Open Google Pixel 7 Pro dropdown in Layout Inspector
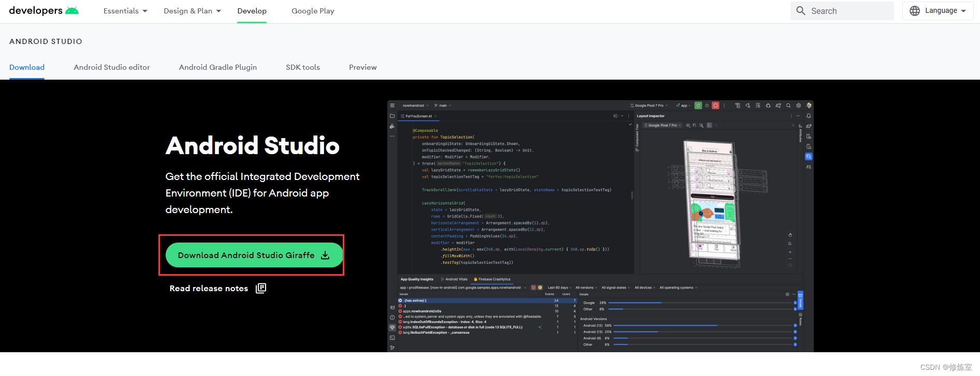Image resolution: width=980 pixels, height=376 pixels. (663, 125)
